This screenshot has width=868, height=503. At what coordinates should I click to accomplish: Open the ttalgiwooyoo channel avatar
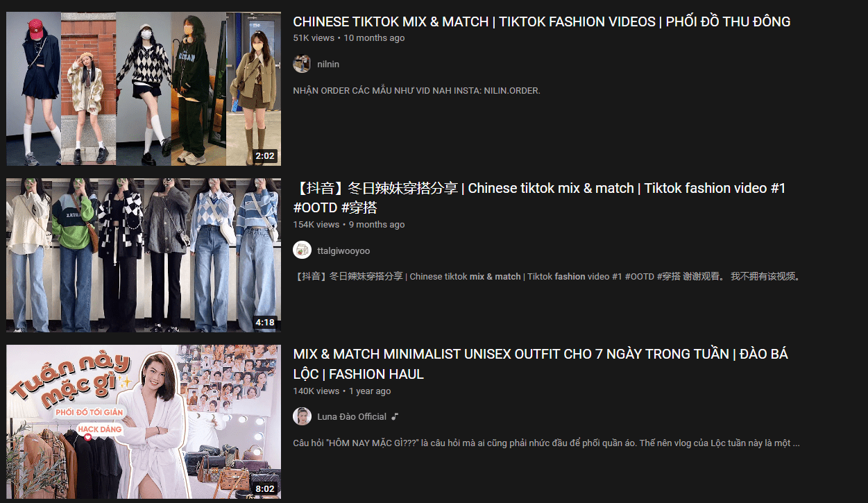click(x=302, y=250)
